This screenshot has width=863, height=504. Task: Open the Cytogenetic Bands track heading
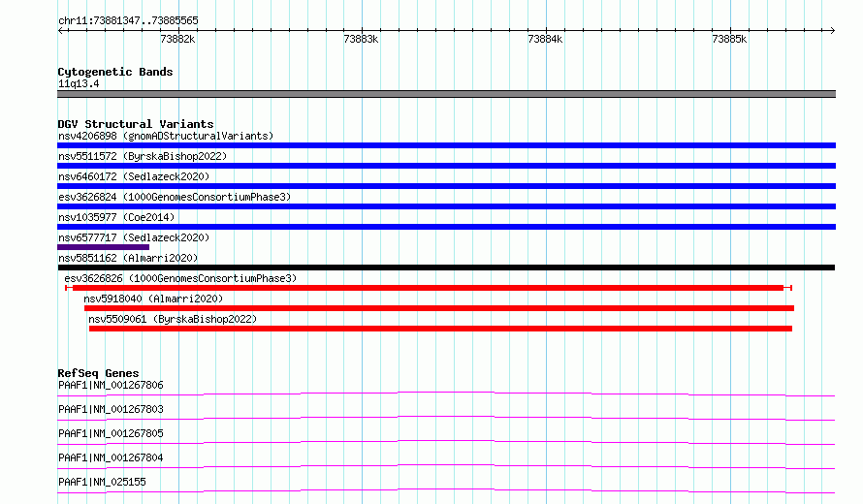tap(115, 72)
